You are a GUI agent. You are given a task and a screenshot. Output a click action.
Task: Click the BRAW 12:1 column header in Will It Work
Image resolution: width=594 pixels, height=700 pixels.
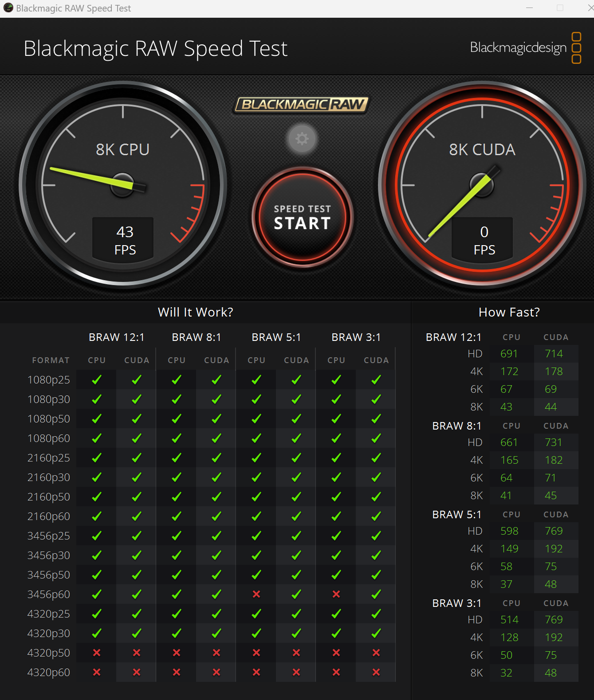(x=117, y=337)
